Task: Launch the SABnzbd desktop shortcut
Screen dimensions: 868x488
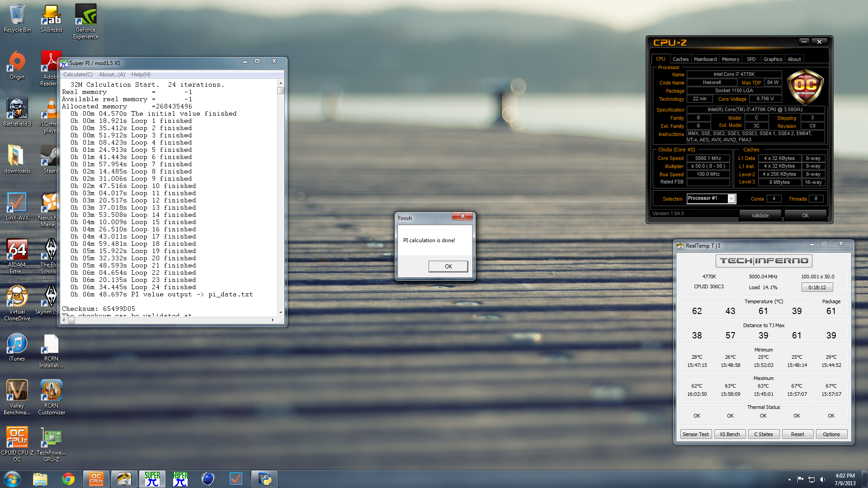Action: click(x=51, y=19)
